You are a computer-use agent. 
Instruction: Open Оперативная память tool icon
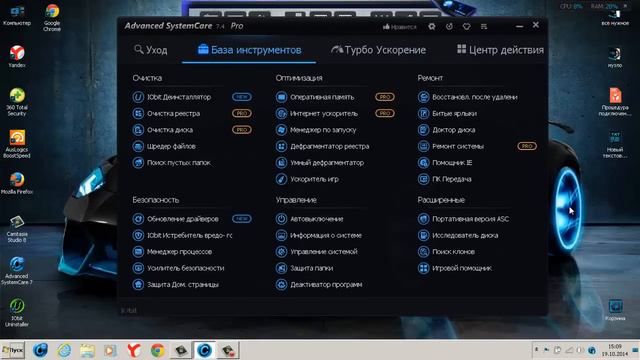281,97
